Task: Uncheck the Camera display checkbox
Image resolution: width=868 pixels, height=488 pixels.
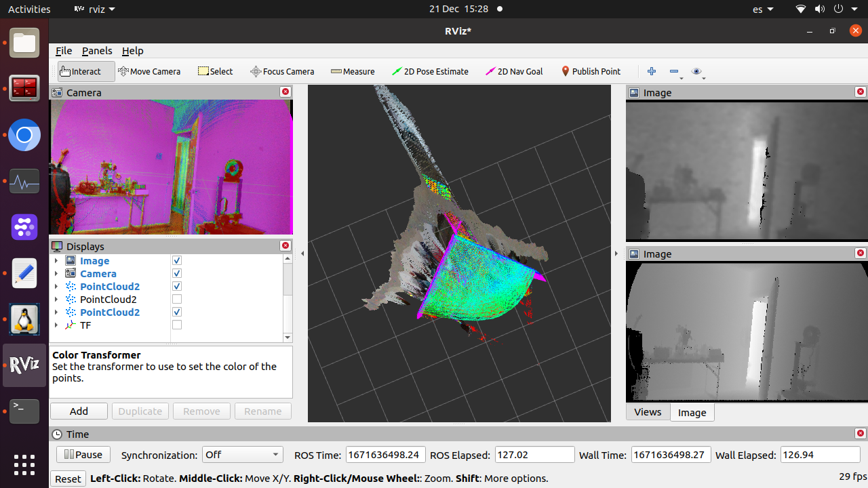Action: (177, 274)
